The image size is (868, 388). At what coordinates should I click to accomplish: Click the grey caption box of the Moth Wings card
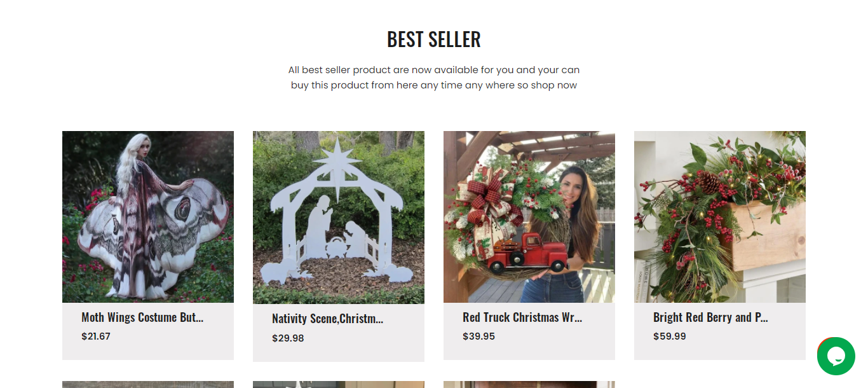[x=148, y=331]
